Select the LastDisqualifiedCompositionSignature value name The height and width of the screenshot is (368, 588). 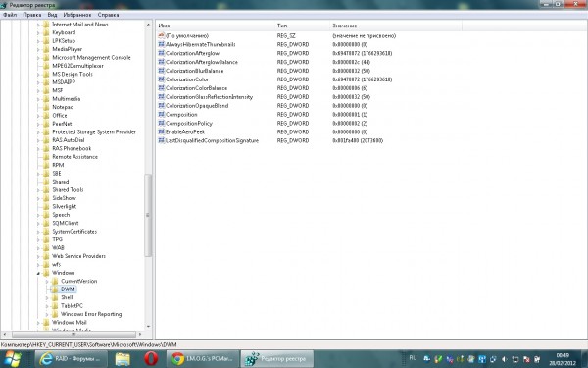(212, 140)
